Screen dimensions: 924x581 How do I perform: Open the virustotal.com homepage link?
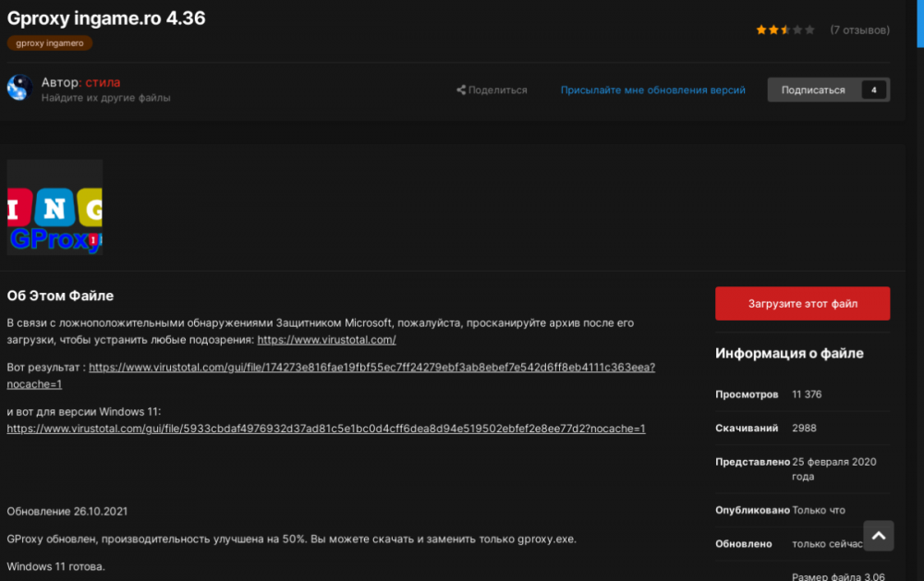[326, 340]
